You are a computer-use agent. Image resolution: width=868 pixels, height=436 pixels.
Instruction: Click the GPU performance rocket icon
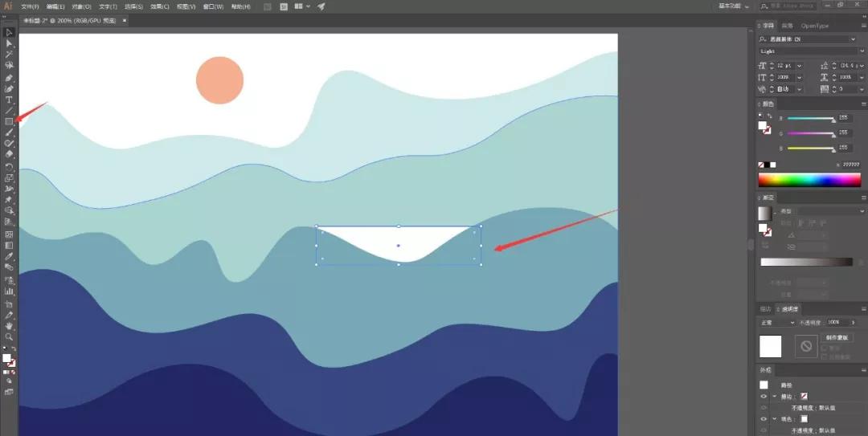pos(321,6)
